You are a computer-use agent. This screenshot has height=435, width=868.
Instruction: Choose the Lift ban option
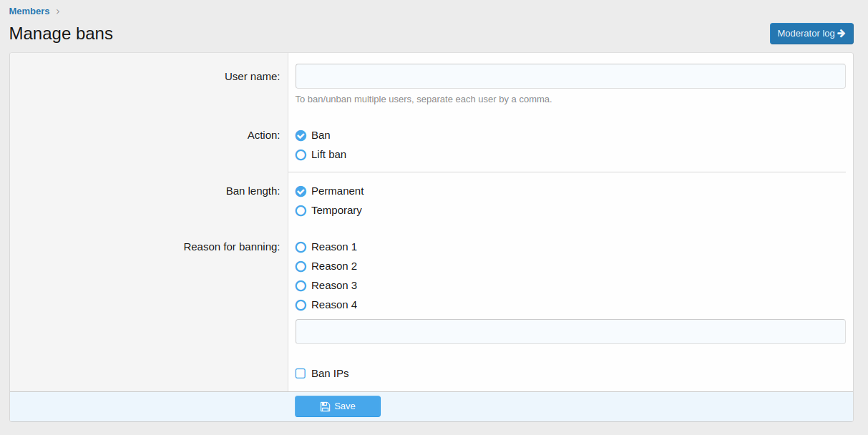tap(301, 155)
